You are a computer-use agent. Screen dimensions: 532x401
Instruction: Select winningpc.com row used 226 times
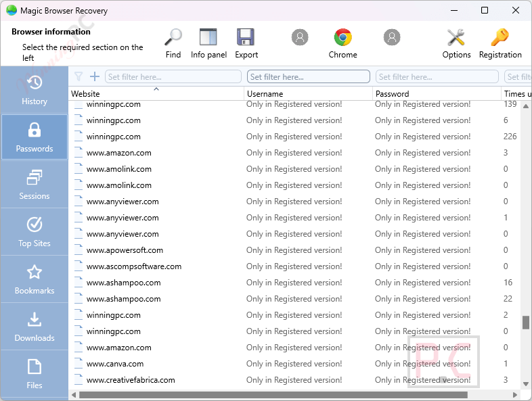(x=294, y=137)
